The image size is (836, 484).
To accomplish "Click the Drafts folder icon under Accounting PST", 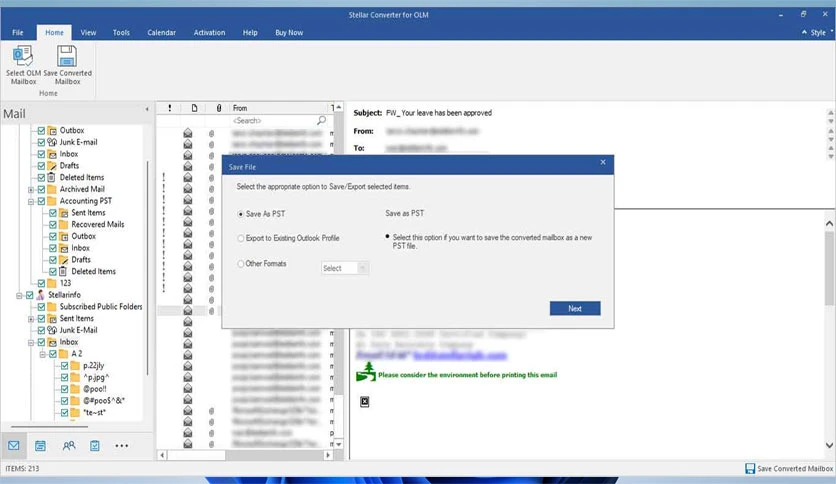I will coord(63,260).
